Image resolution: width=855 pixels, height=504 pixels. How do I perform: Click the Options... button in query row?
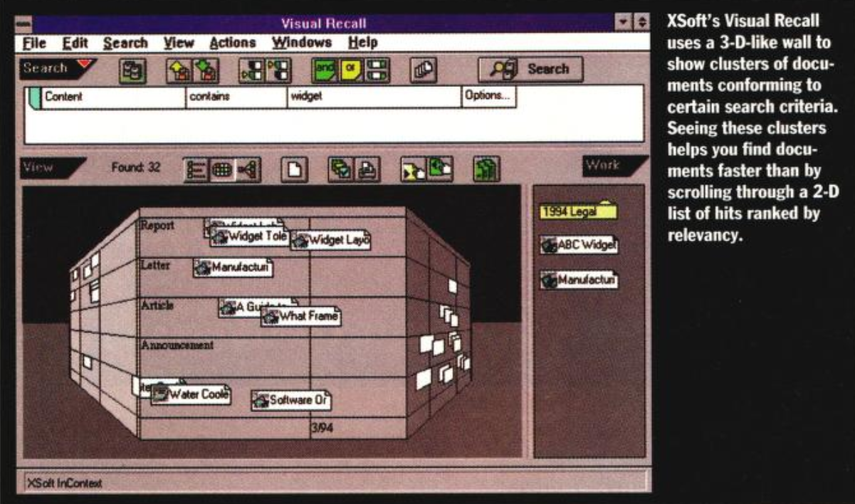click(489, 98)
